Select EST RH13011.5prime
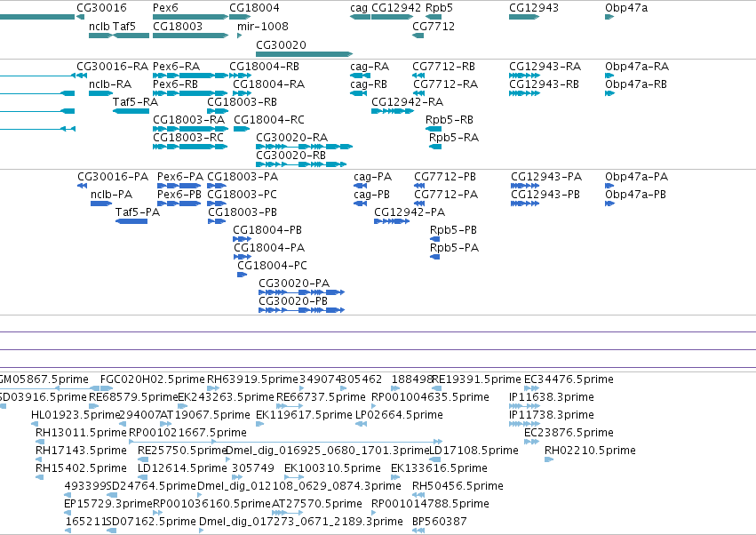The height and width of the screenshot is (535, 756). (x=81, y=433)
